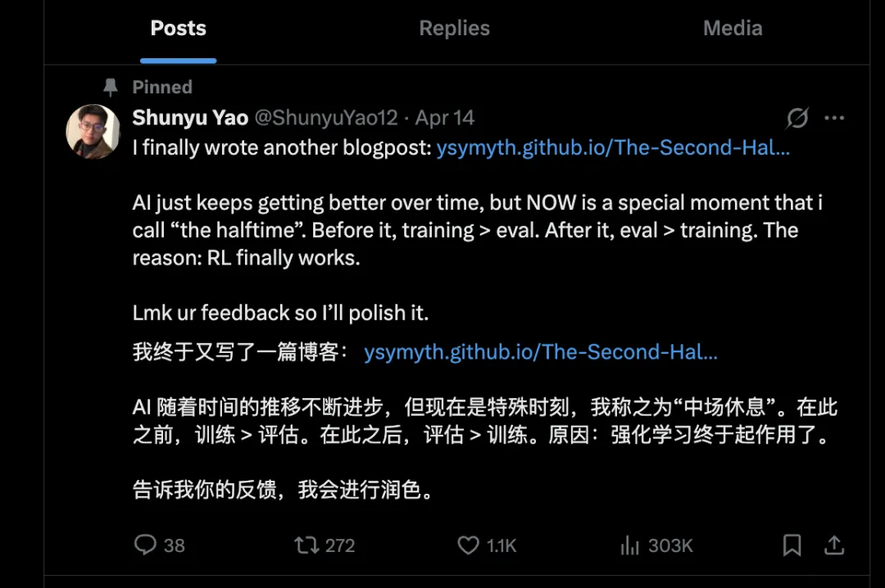Open Grok to explain this post

[796, 118]
